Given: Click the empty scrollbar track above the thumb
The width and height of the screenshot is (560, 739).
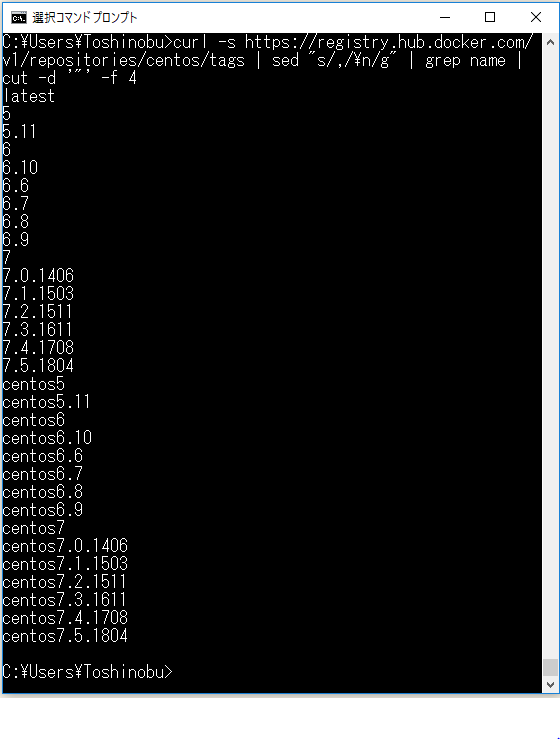Looking at the screenshot, I should (x=550, y=353).
